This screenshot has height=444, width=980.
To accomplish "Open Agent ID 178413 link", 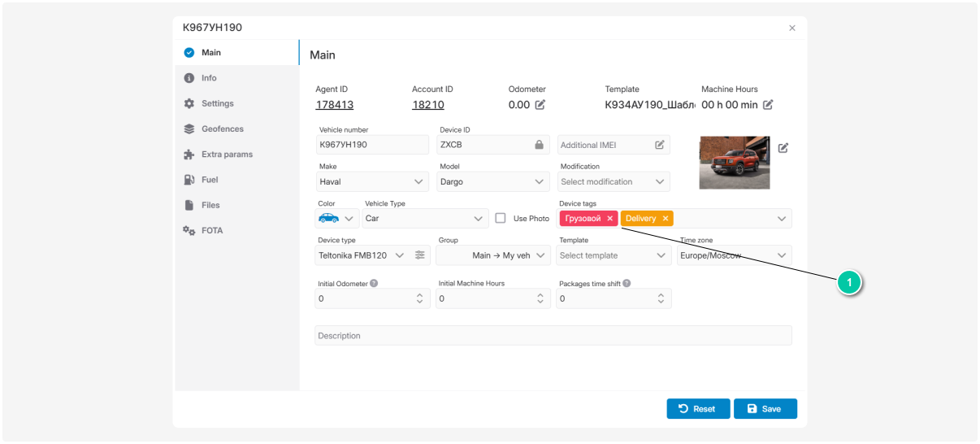I will pos(334,105).
